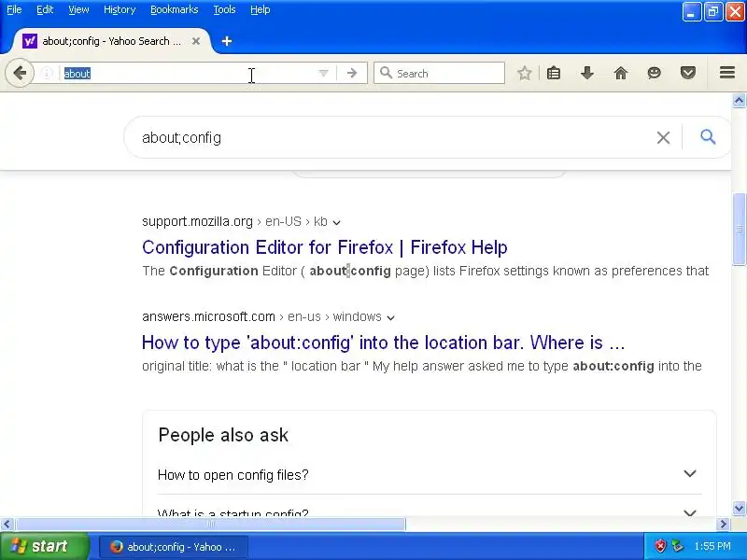Click the vertical scrollbar up arrow
Image resolution: width=747 pixels, height=560 pixels.
pos(739,100)
